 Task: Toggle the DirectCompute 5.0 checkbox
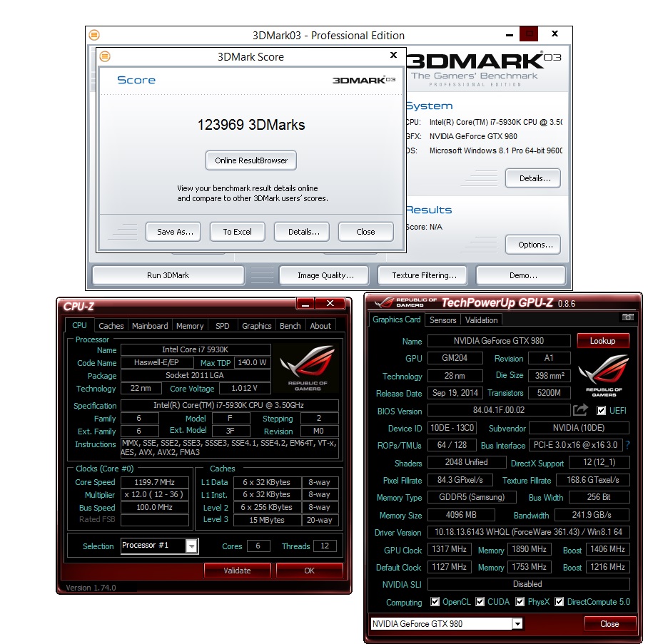pyautogui.click(x=559, y=601)
